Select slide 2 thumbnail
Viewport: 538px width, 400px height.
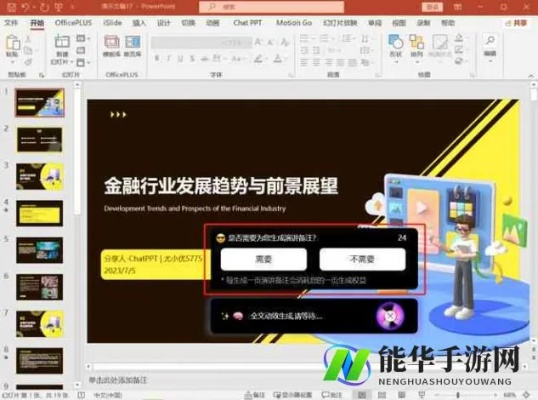[x=39, y=140]
